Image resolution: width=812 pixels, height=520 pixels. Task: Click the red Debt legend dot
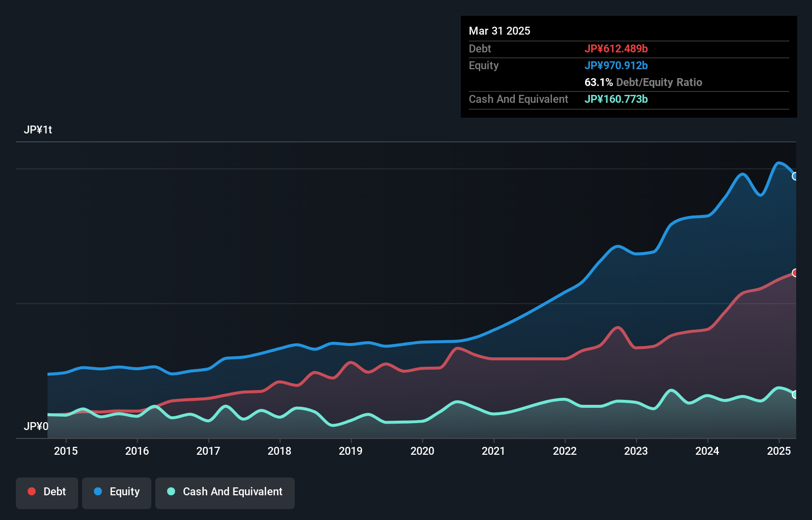31,491
